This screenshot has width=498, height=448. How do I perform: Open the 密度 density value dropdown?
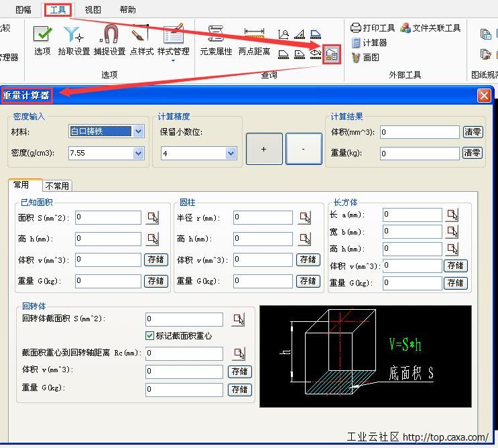(138, 154)
